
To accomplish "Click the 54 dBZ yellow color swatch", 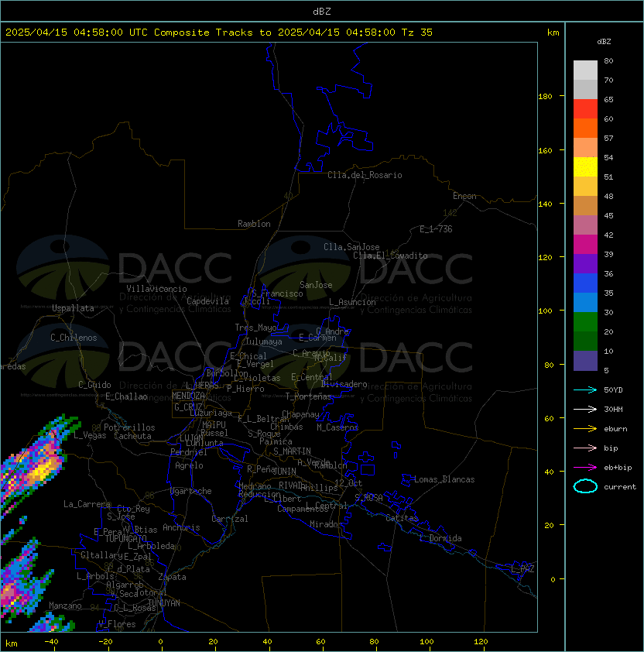I will coord(585,166).
